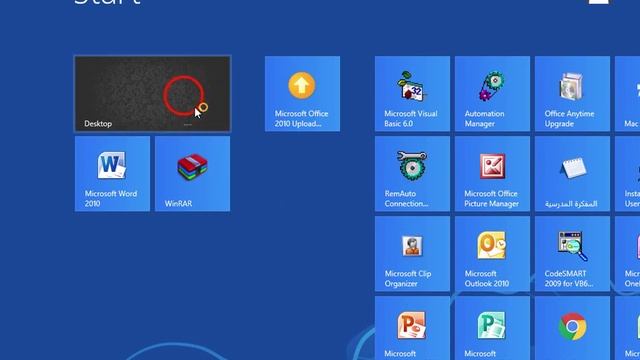Open the Automation Manager tile

492,94
